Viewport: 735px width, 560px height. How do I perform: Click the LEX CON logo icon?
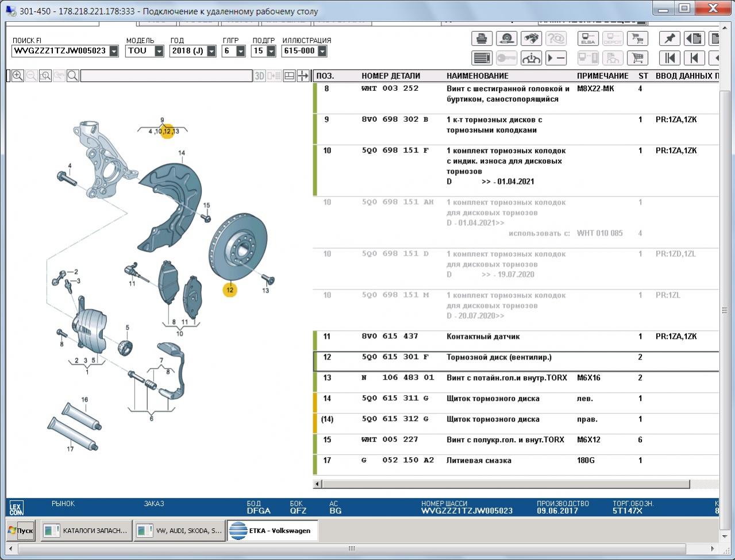click(16, 508)
